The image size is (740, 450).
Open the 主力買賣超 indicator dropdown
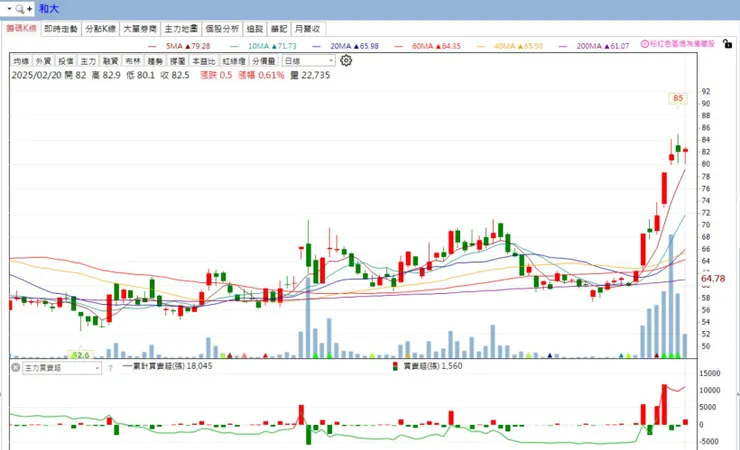point(62,367)
